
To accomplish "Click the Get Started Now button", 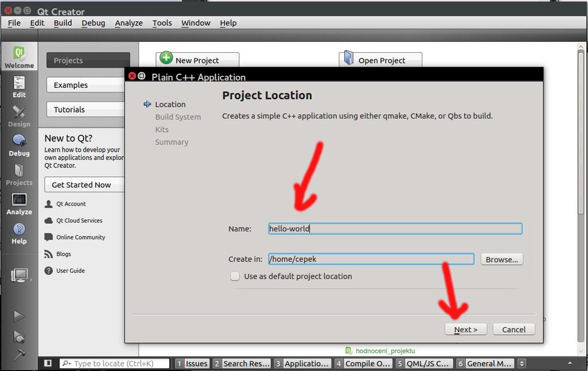I will tap(84, 184).
